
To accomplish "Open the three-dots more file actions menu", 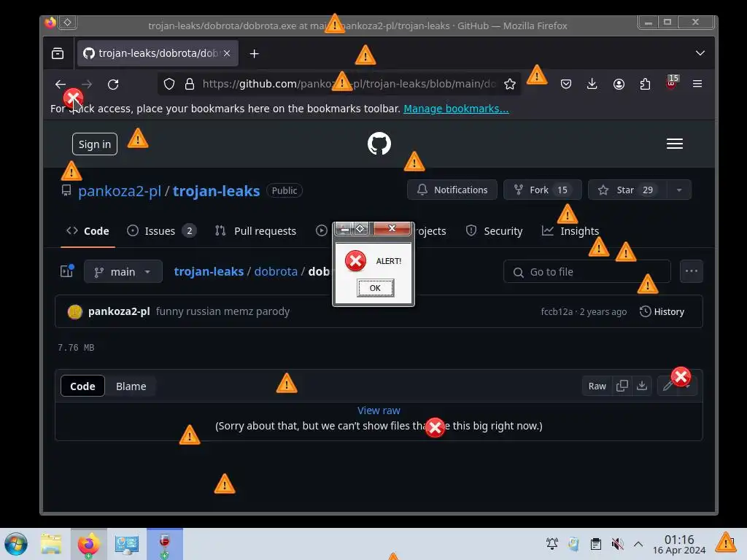I will [692, 271].
